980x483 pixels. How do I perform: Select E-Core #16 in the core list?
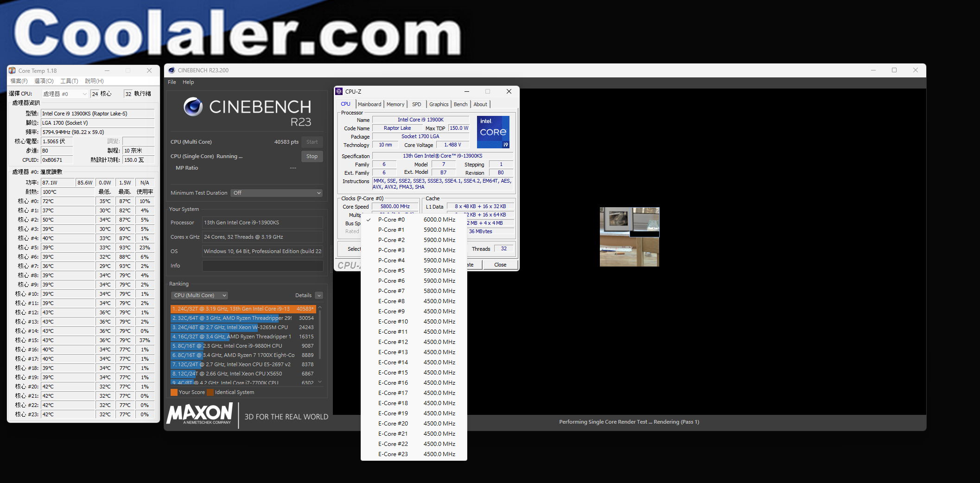(414, 382)
